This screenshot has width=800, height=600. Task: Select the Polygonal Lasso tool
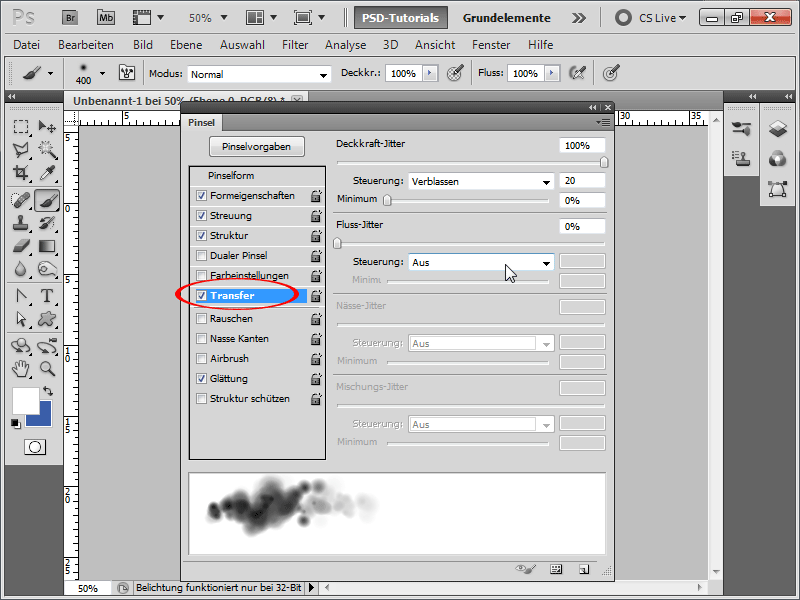click(20, 149)
